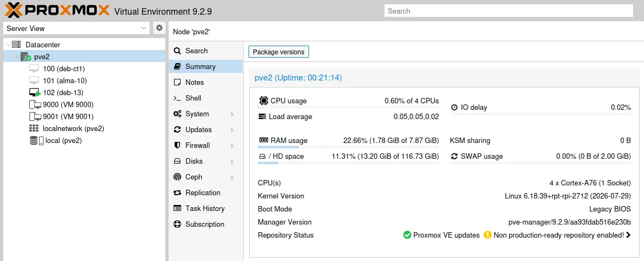Click the Proxmox logo
The height and width of the screenshot is (261, 644).
[x=57, y=10]
